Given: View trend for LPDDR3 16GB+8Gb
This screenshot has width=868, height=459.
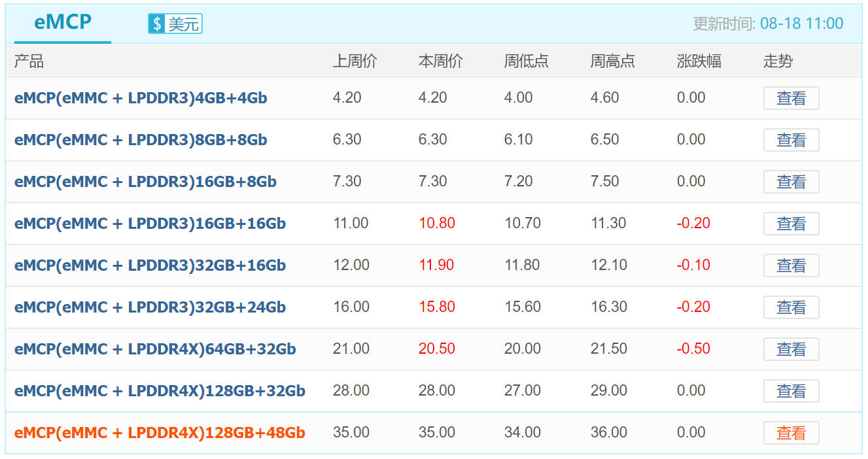Looking at the screenshot, I should (791, 182).
